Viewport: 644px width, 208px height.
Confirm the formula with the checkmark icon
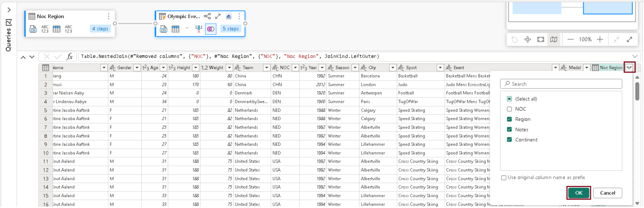(58, 57)
